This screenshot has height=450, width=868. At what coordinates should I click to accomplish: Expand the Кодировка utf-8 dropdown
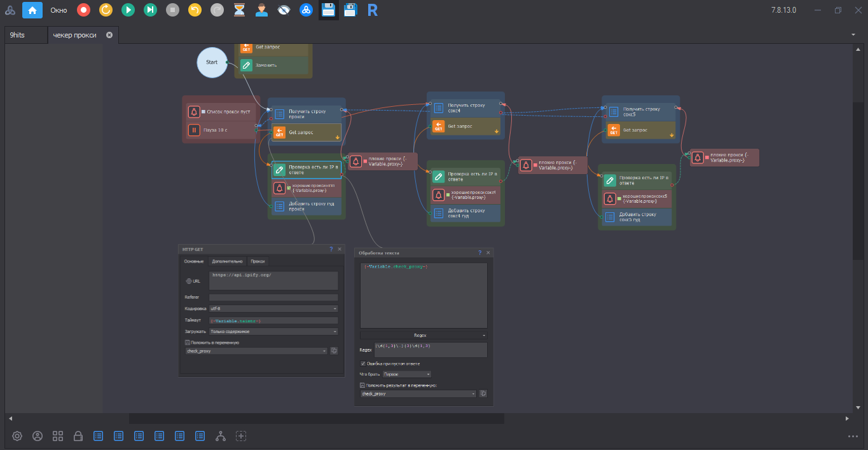pyautogui.click(x=273, y=309)
